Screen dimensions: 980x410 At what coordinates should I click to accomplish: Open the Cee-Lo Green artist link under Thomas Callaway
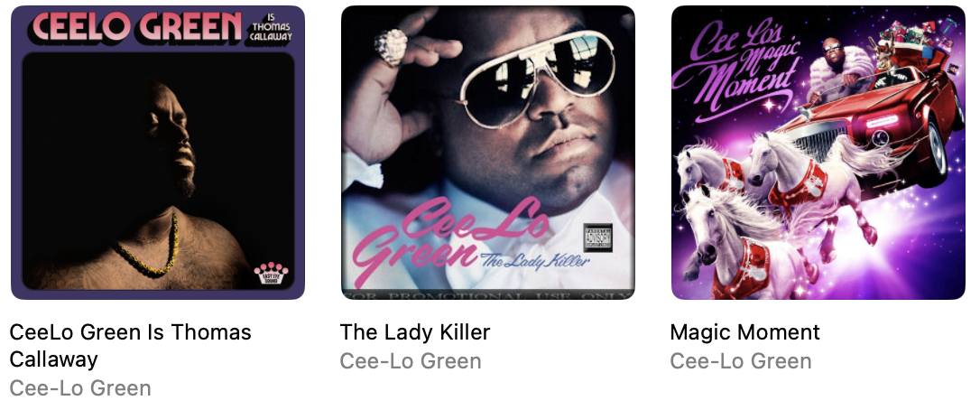[80, 388]
